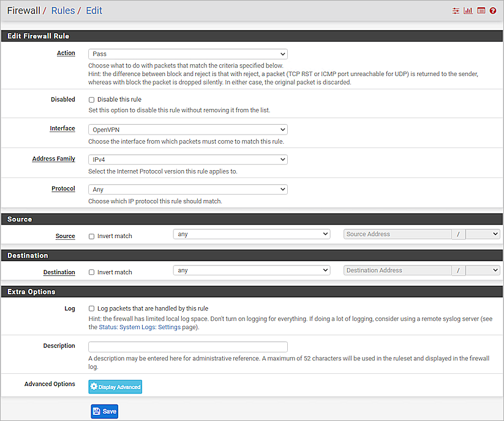Screen dimensions: 504x421
Task: Click the Display Advanced button
Action: click(x=115, y=386)
